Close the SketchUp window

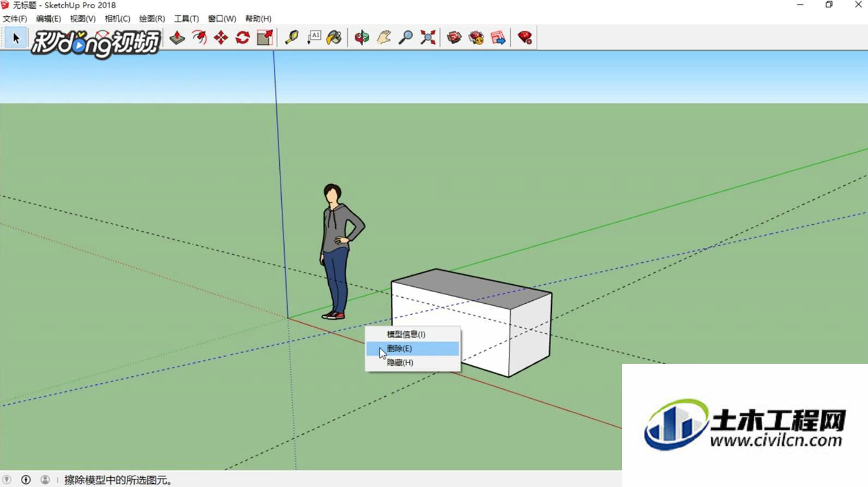tap(858, 5)
